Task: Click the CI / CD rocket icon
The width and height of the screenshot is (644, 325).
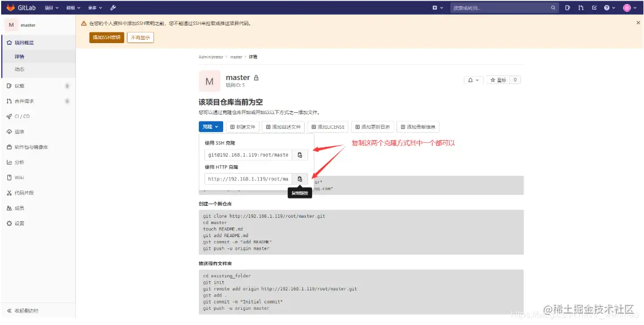Action: tap(10, 116)
